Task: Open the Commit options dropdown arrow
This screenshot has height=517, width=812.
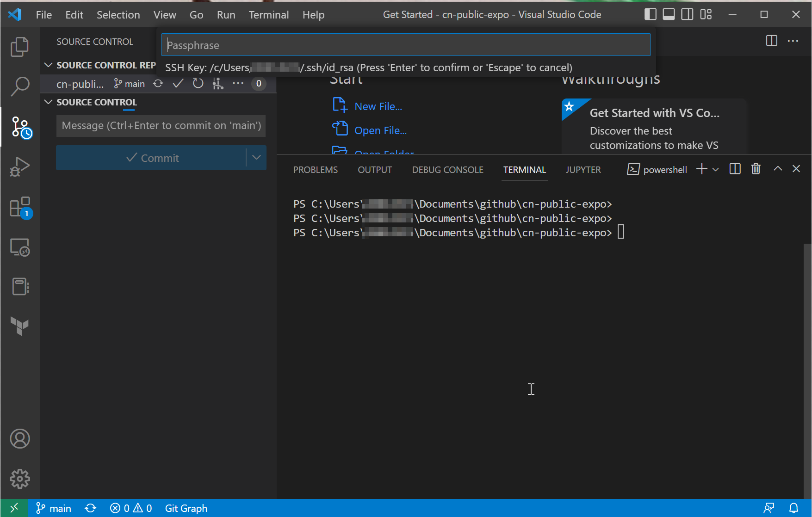Action: (x=256, y=158)
